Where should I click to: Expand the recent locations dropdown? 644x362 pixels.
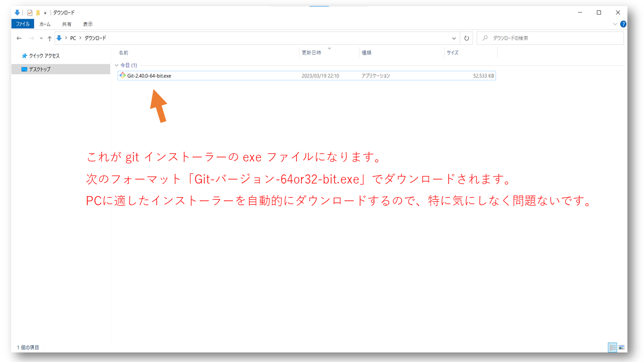click(x=40, y=38)
